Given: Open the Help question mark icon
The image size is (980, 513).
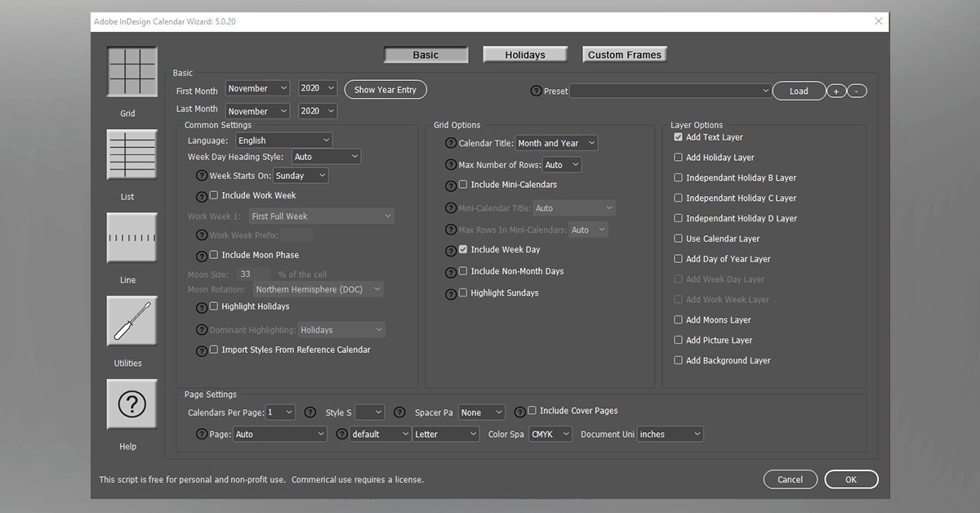Looking at the screenshot, I should coord(131,404).
